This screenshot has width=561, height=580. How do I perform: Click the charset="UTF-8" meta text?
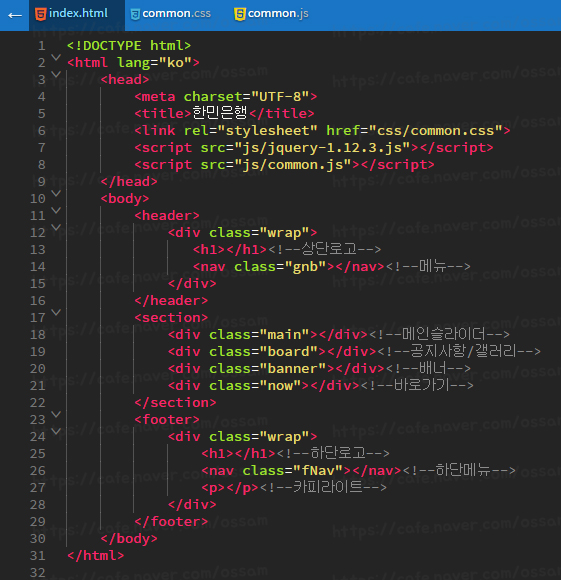(246, 97)
